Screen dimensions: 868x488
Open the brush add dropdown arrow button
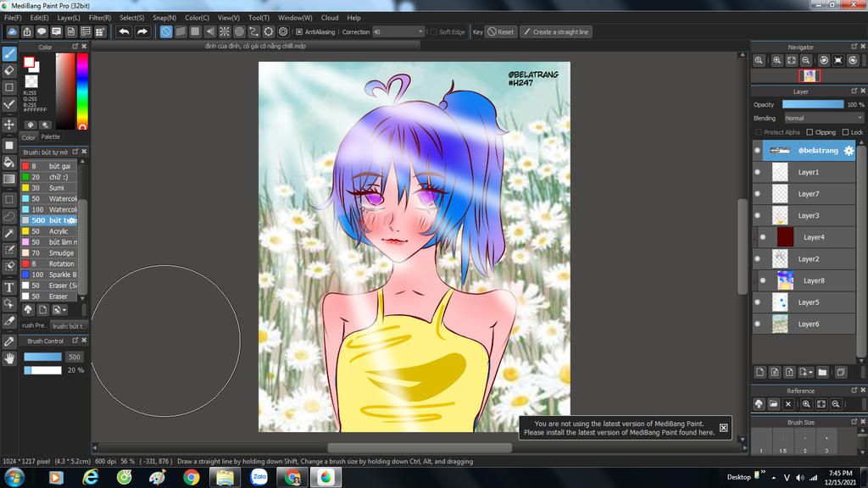click(x=60, y=310)
